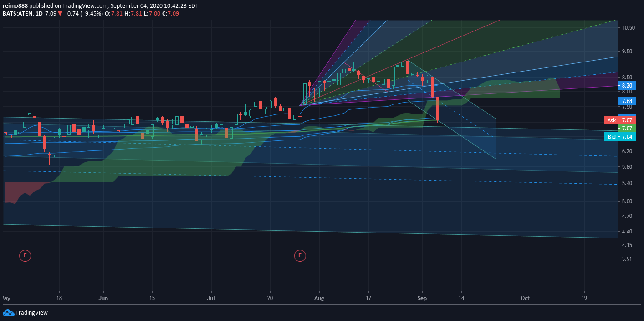644x321 pixels.
Task: Click 4.40 on the price axis
Action: [x=628, y=232]
